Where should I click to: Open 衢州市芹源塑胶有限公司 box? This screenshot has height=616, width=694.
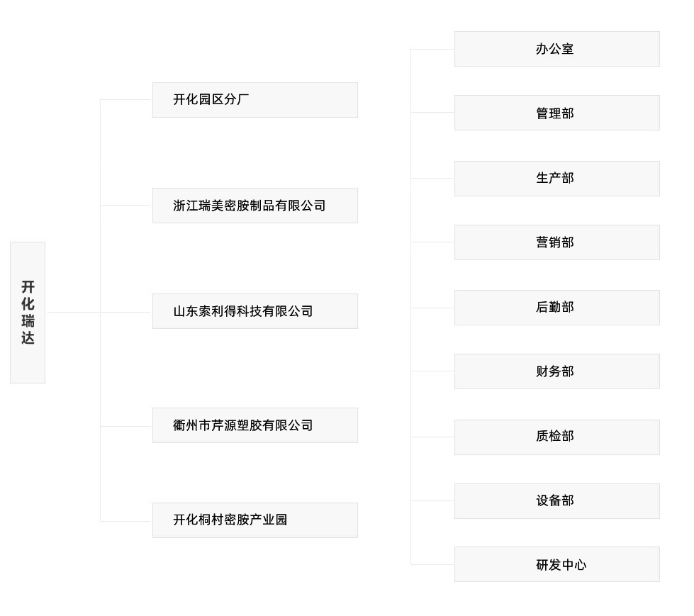254,425
